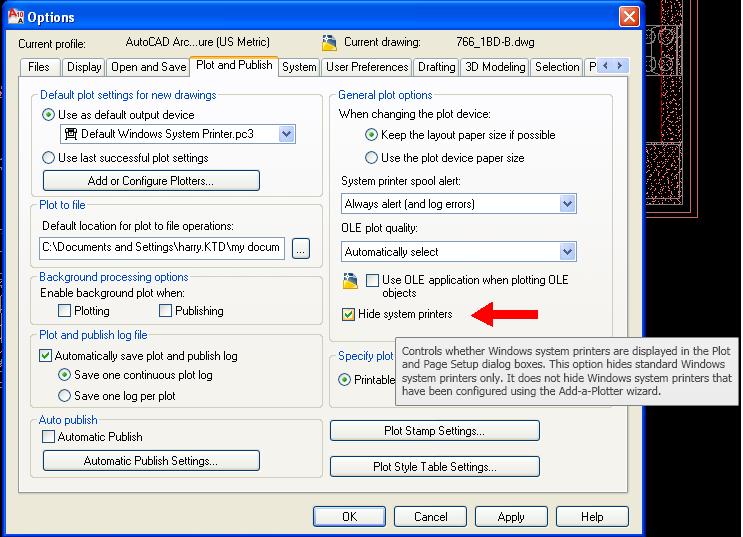This screenshot has height=537, width=743.
Task: Go to the System tab
Action: 299,67
